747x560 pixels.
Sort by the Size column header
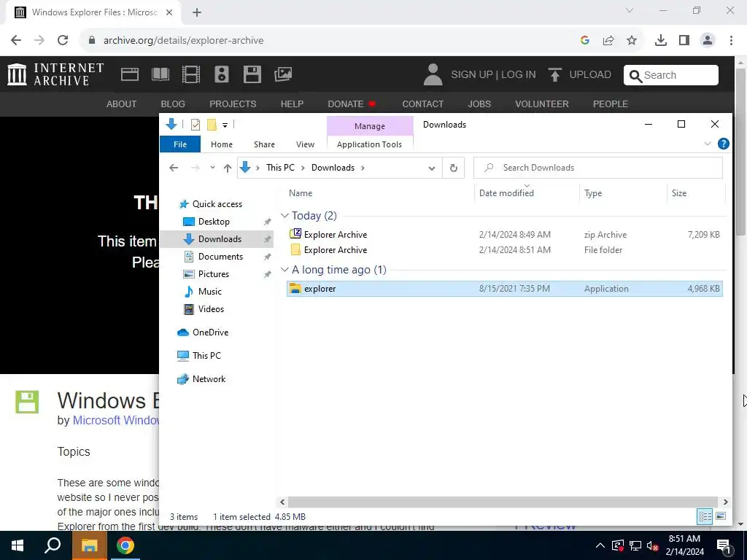click(x=679, y=192)
